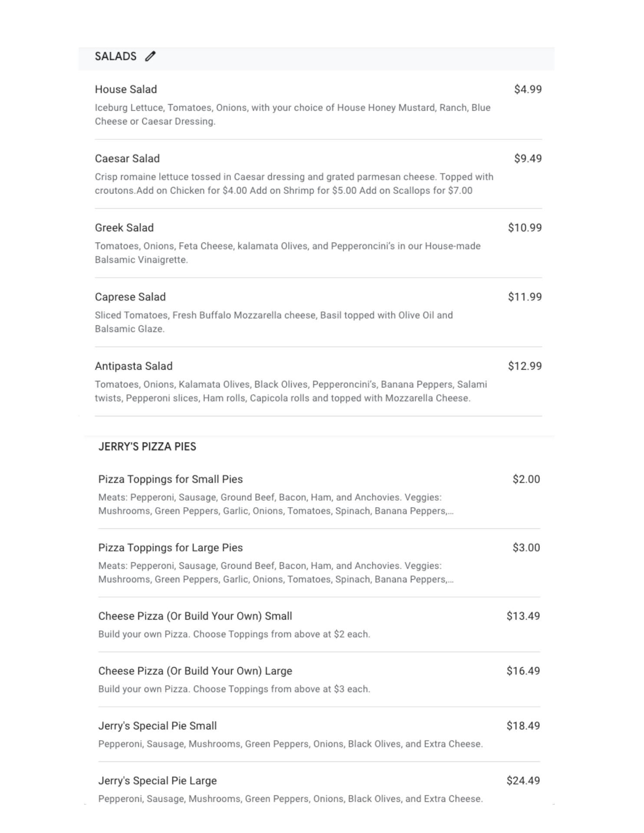Select the SALADS section heading

pyautogui.click(x=115, y=56)
